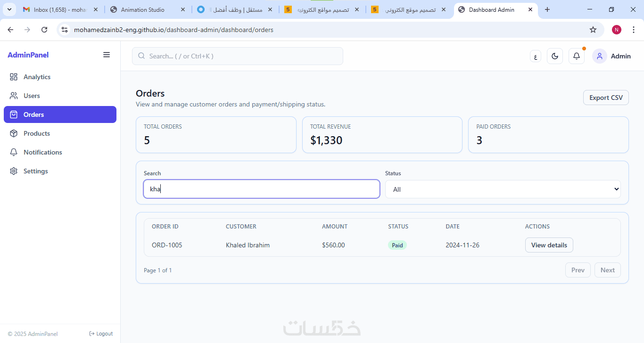Open the Admin user avatar icon
Image resolution: width=644 pixels, height=343 pixels.
tap(600, 56)
